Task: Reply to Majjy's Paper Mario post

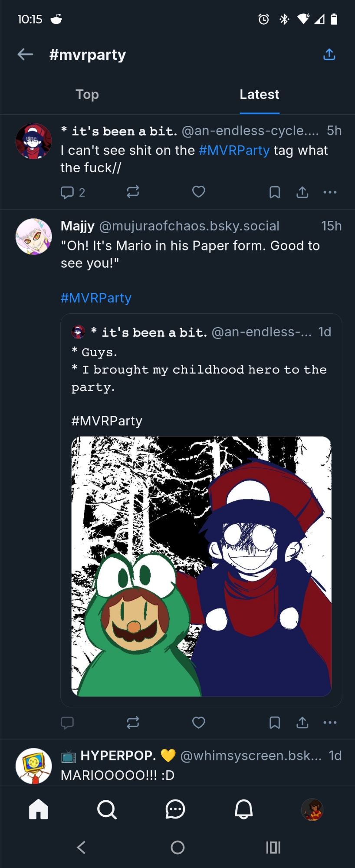Action: [x=67, y=723]
